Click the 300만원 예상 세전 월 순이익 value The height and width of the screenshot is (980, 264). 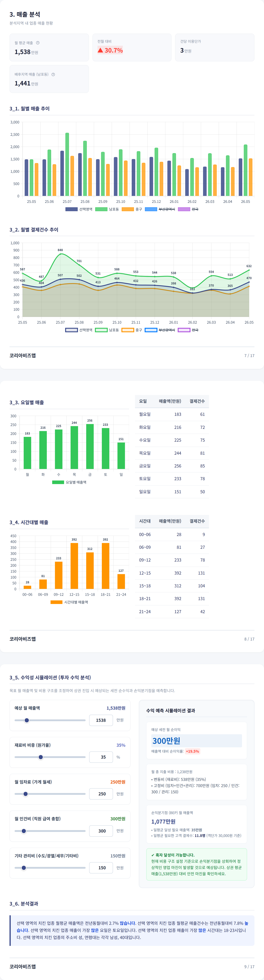coord(166,741)
